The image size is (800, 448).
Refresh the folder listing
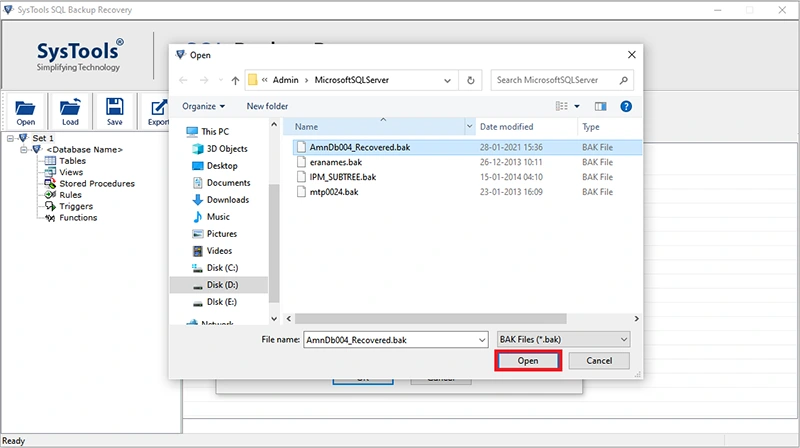click(x=470, y=80)
